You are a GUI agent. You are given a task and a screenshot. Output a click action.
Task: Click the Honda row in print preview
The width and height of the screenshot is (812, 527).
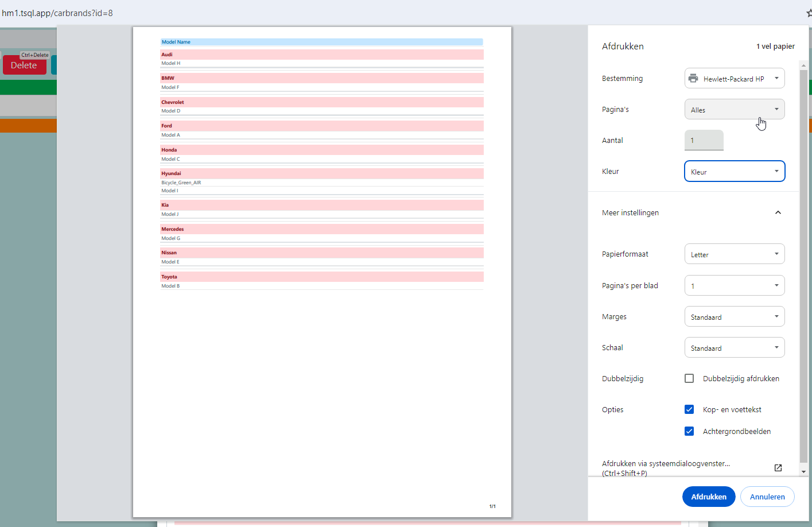point(322,150)
